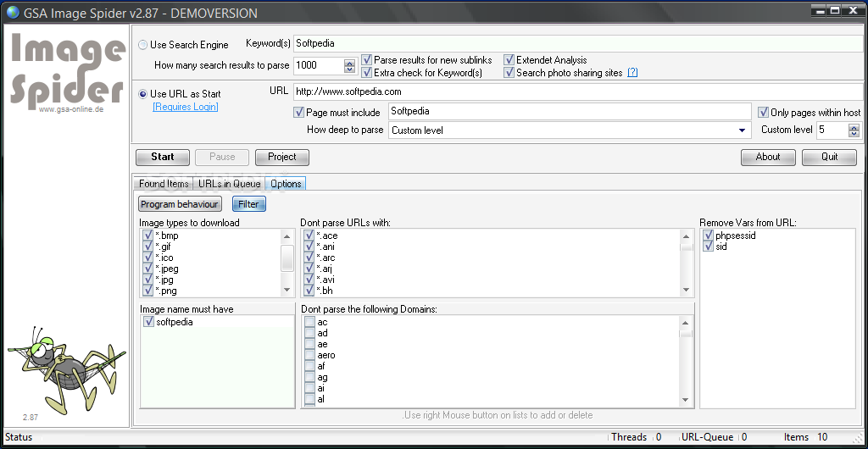The width and height of the screenshot is (868, 449).
Task: Click the image types scrollbar thumb
Action: pyautogui.click(x=287, y=258)
